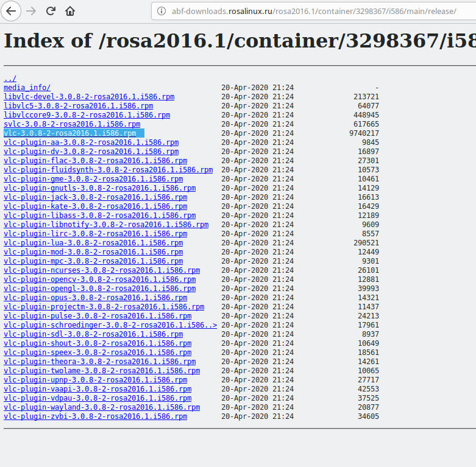Open the media_info/ directory link

point(27,88)
